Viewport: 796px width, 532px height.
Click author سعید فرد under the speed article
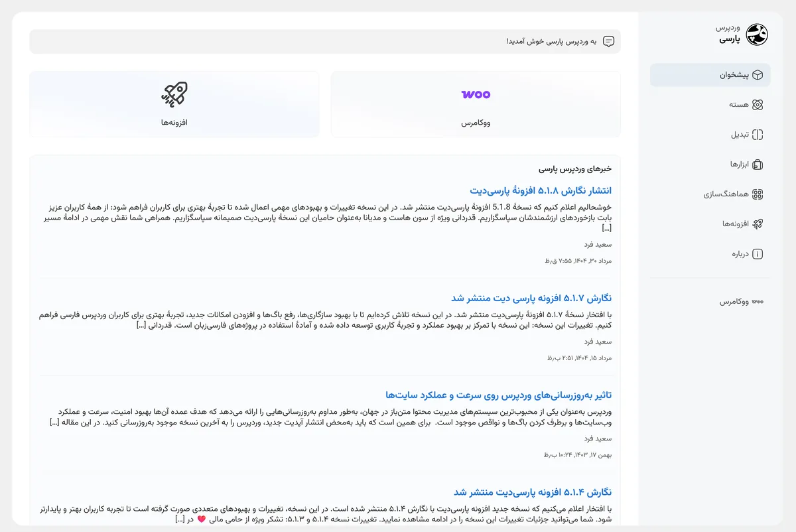598,438
